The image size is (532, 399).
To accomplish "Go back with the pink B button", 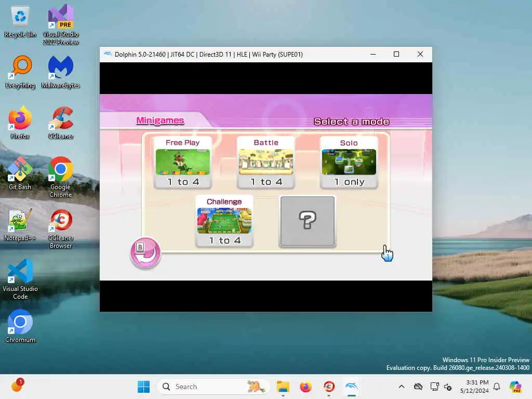I will pos(145,253).
